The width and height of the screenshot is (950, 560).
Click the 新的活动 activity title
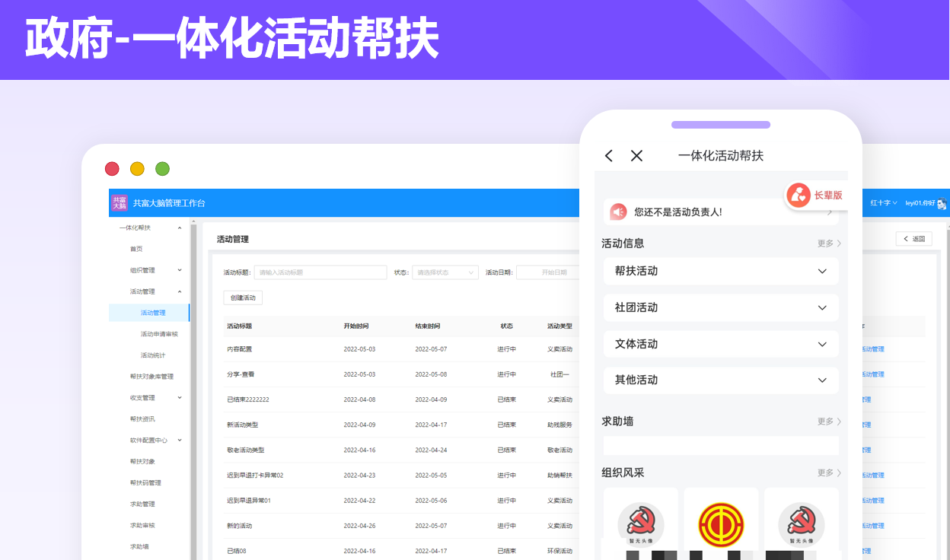pyautogui.click(x=239, y=526)
